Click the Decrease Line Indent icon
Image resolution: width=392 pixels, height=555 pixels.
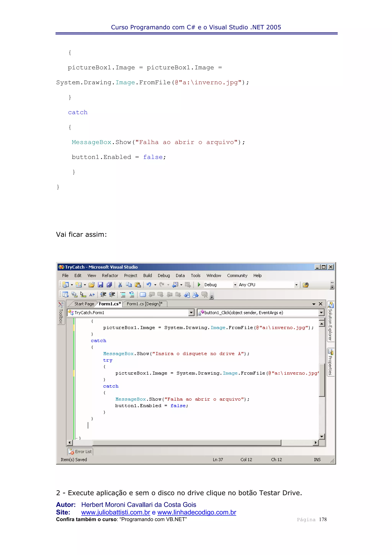pyautogui.click(x=103, y=295)
